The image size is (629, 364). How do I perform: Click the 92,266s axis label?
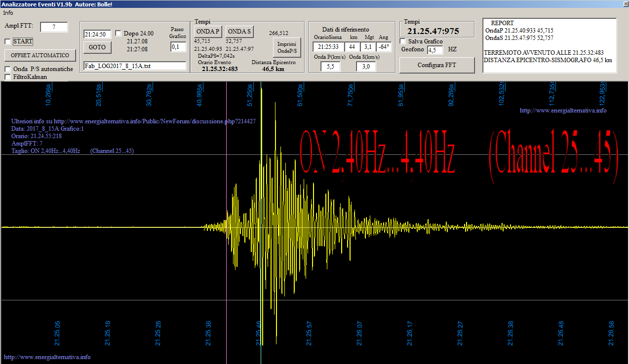coord(451,95)
